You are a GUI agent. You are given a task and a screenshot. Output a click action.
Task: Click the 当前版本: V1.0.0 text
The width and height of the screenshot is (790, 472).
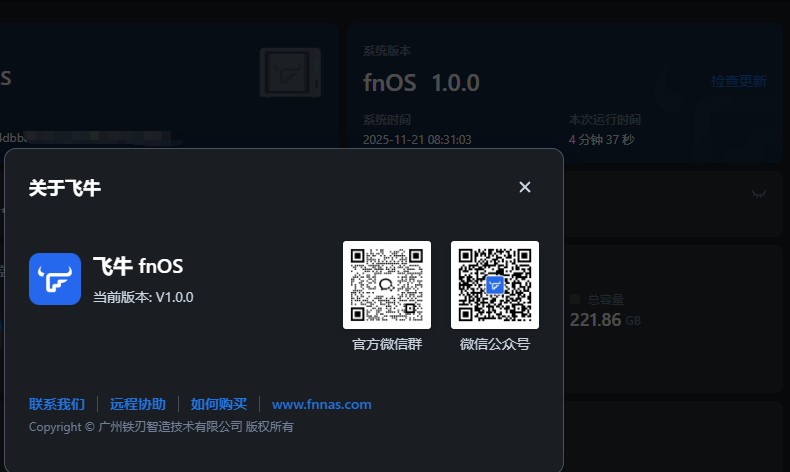tap(143, 297)
